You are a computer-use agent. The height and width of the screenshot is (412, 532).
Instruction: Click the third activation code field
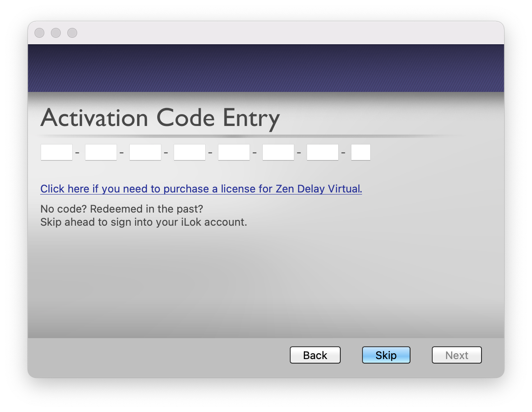tap(145, 152)
